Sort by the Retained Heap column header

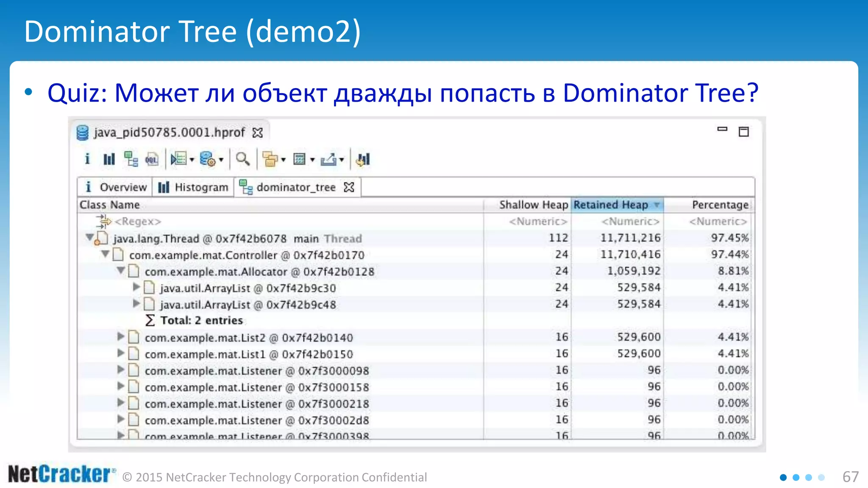coord(617,205)
